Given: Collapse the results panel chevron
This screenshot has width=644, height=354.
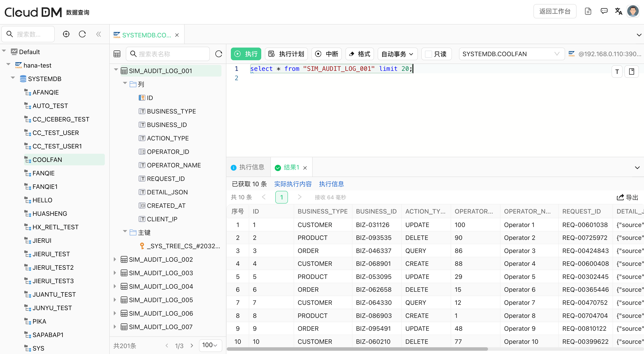Looking at the screenshot, I should pos(637,167).
